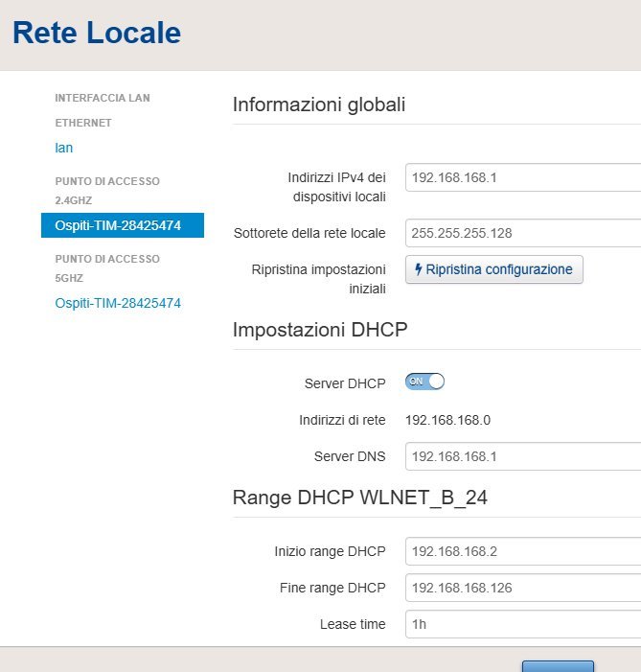Image resolution: width=641 pixels, height=672 pixels.
Task: Click the Lease time input field
Action: pyautogui.click(x=522, y=624)
